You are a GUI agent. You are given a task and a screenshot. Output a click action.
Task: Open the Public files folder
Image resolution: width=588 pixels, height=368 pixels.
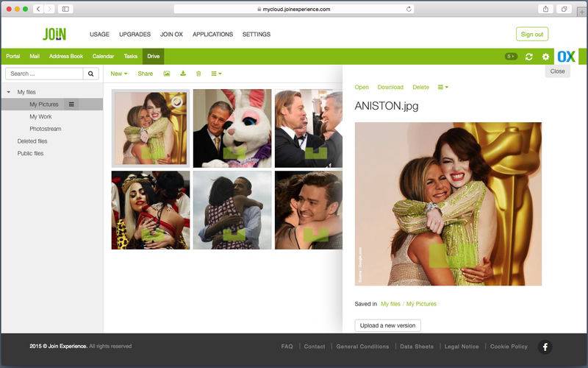(30, 154)
